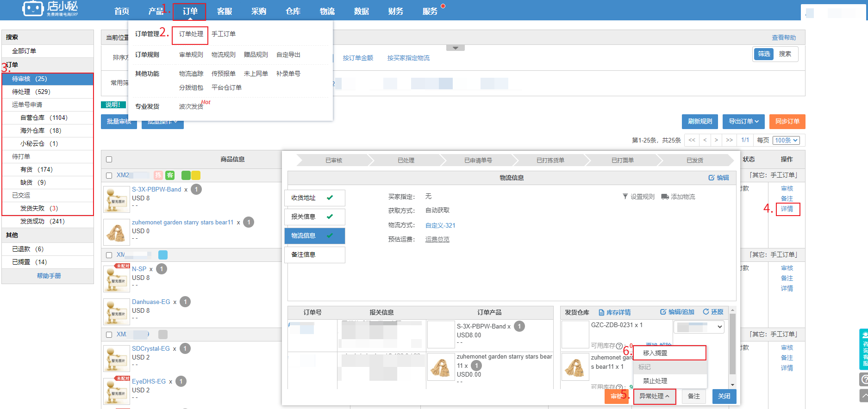
Task: Open the warehouse select dropdown for GZC-ZDB-0231
Action: pyautogui.click(x=699, y=327)
